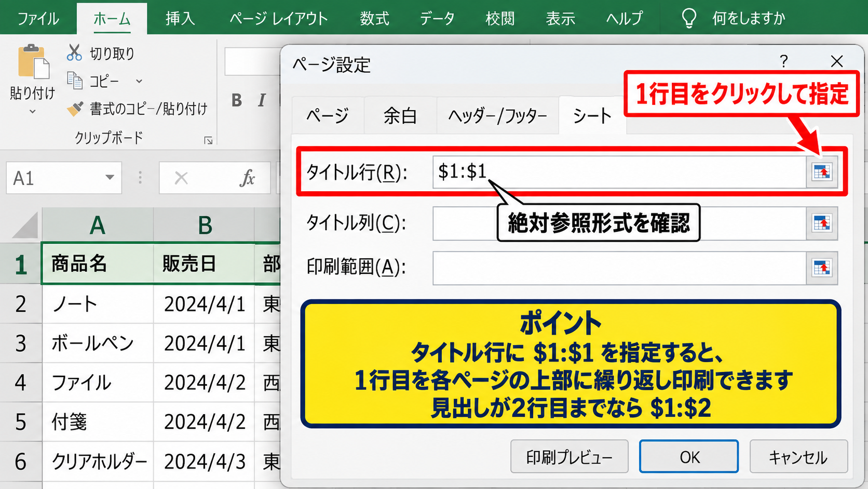Screen dimensions: 868x489
Task: Open the 挿入 ribbon tab
Action: (x=180, y=19)
